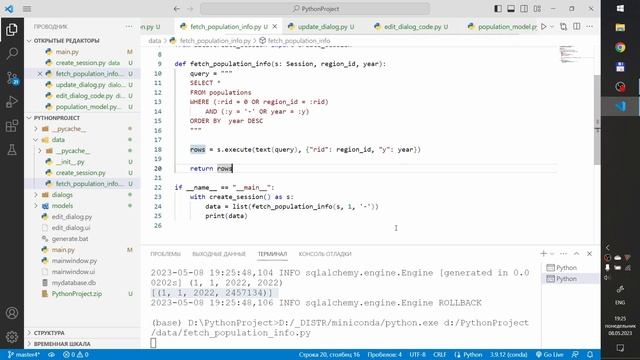Open notifications bell in status bar

click(590, 355)
